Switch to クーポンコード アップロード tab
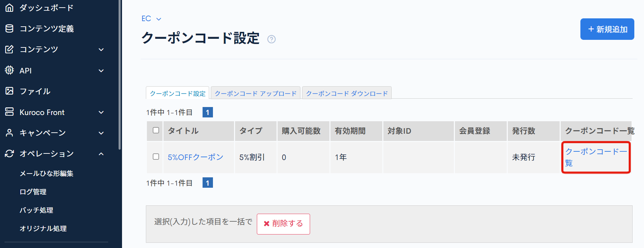Viewport: 644px width, 248px height. [255, 94]
